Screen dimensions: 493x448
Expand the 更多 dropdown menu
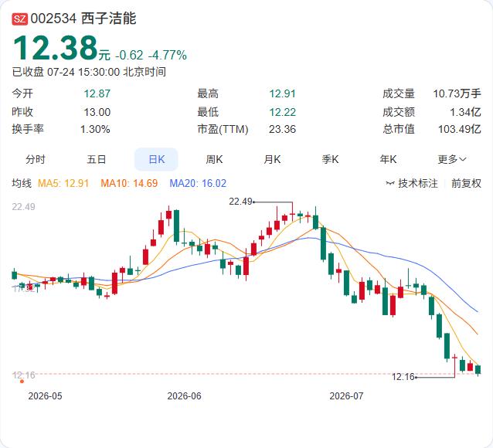pos(452,159)
